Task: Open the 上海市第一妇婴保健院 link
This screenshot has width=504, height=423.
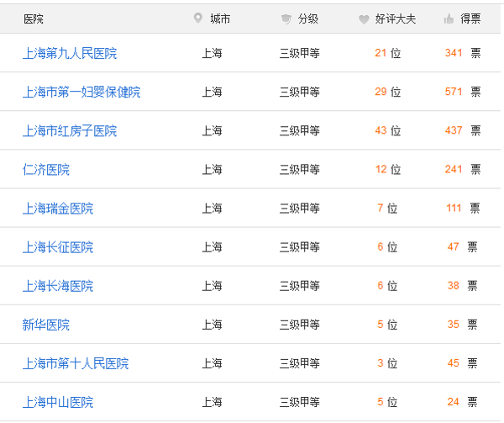Action: (81, 92)
